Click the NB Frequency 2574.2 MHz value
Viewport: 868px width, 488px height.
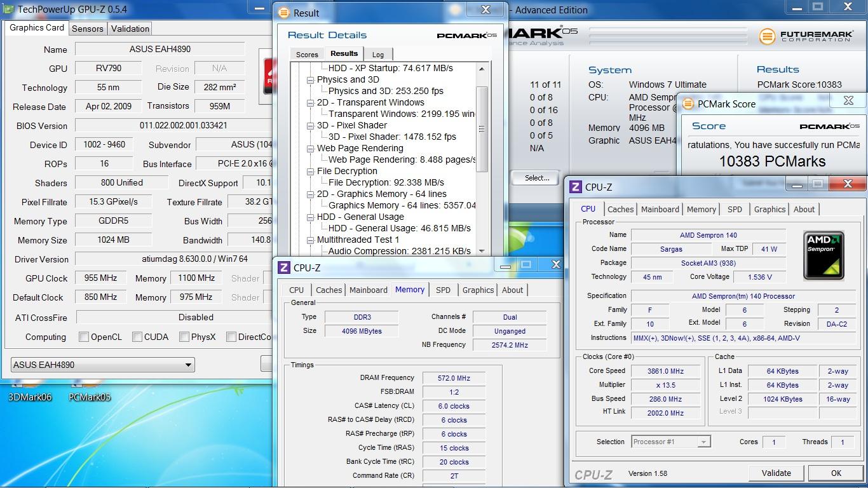pos(510,345)
